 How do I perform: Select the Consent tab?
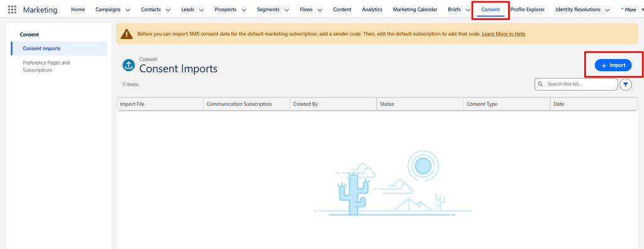(x=491, y=9)
